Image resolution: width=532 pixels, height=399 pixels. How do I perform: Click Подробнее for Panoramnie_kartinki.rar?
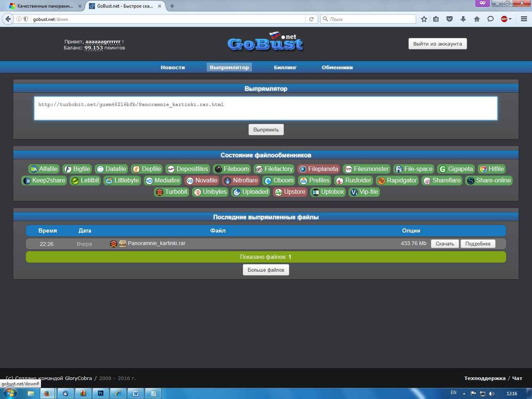pyautogui.click(x=478, y=244)
